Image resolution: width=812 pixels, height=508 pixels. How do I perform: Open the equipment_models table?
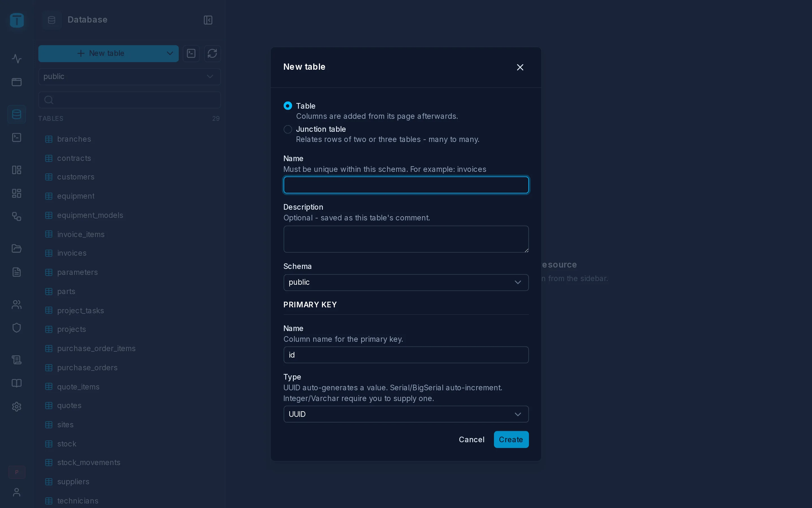pyautogui.click(x=129, y=215)
